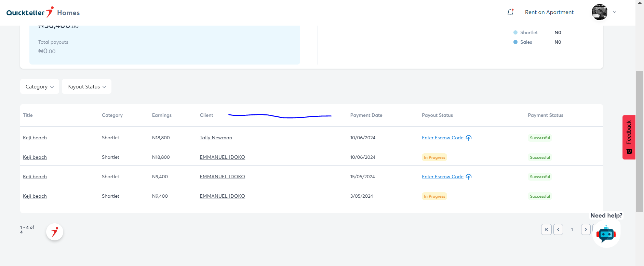Open Tally Newman client link
The image size is (644, 266).
tap(216, 138)
